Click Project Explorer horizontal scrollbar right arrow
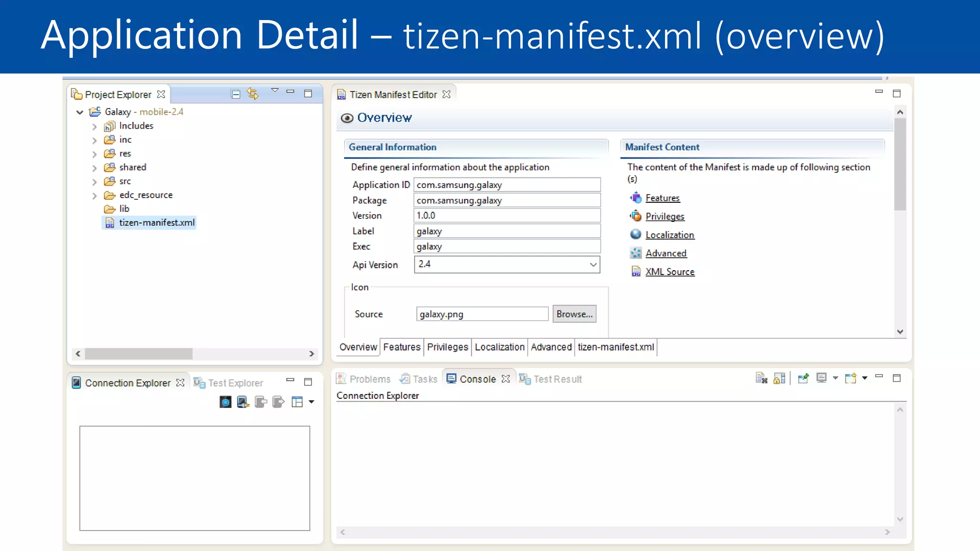 pyautogui.click(x=312, y=354)
